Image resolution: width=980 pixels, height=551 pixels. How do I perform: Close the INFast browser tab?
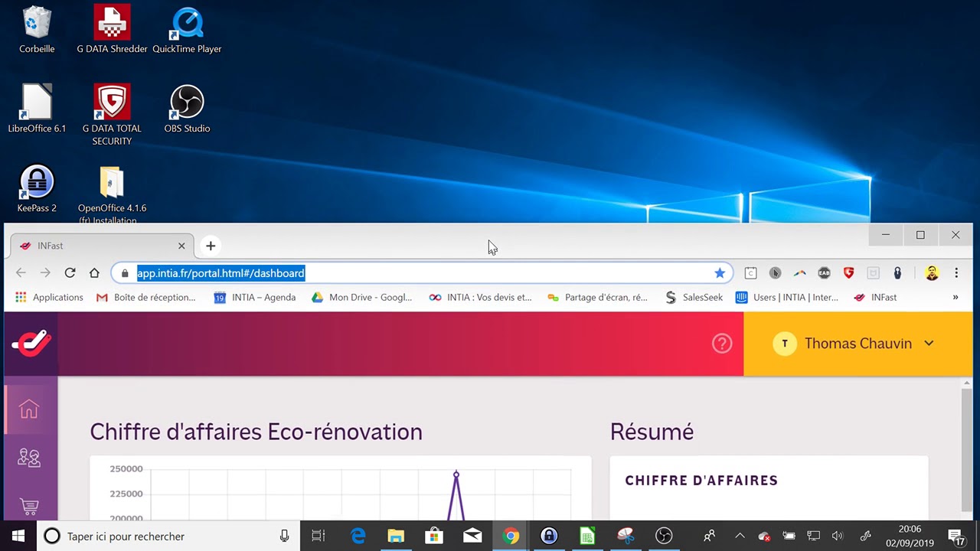(x=181, y=246)
